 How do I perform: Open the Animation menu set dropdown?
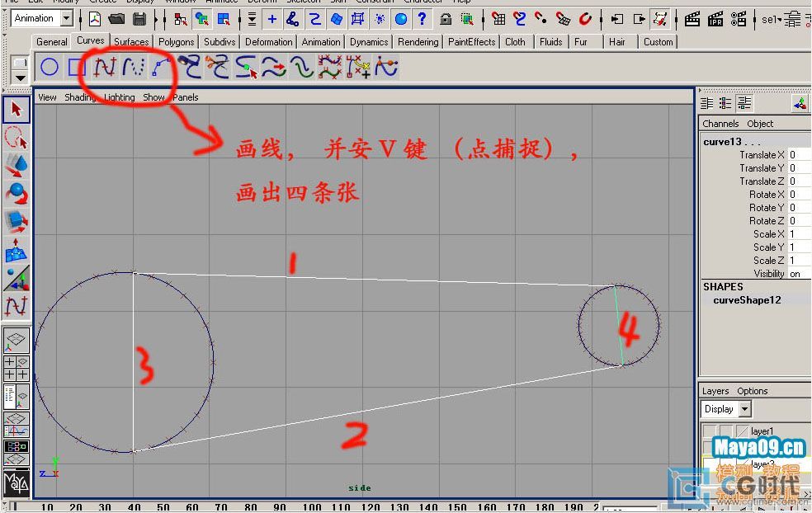(67, 19)
